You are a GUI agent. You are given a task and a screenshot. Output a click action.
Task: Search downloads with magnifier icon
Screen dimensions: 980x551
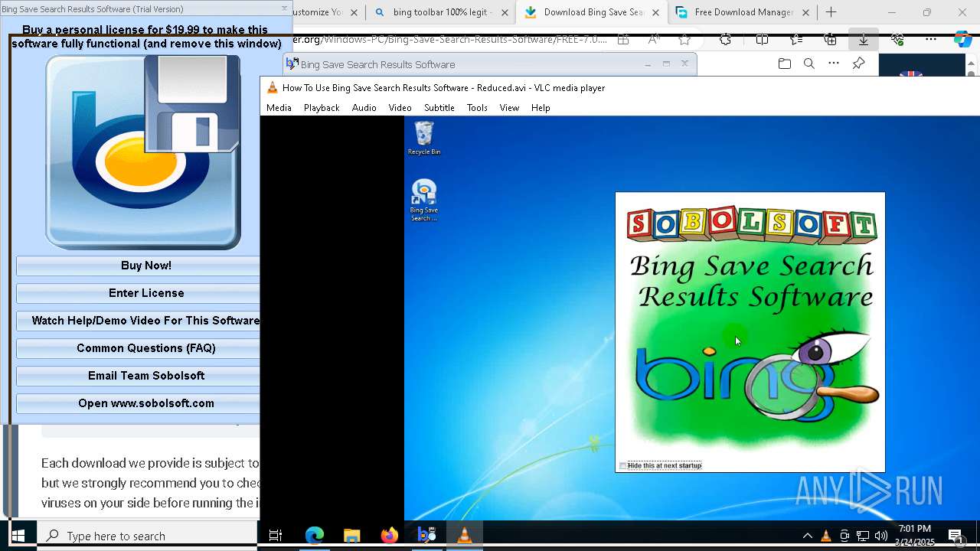(808, 64)
